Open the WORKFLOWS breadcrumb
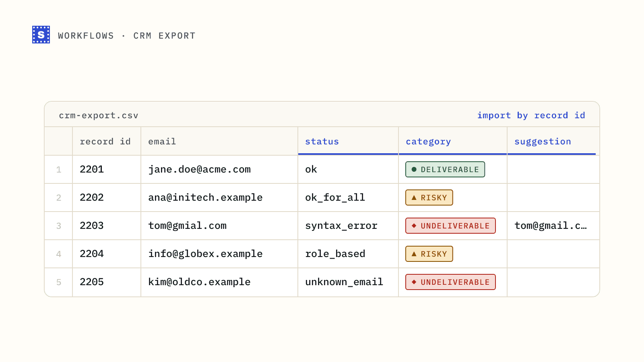 coord(86,36)
